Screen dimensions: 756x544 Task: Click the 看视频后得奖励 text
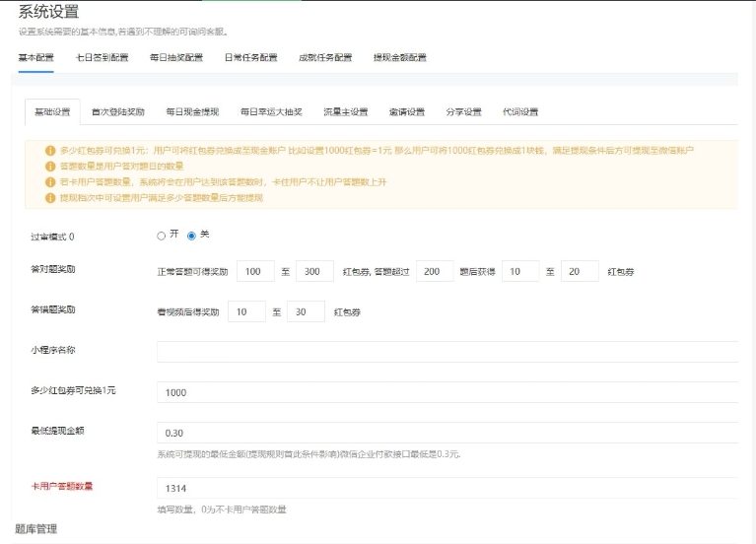pyautogui.click(x=188, y=312)
